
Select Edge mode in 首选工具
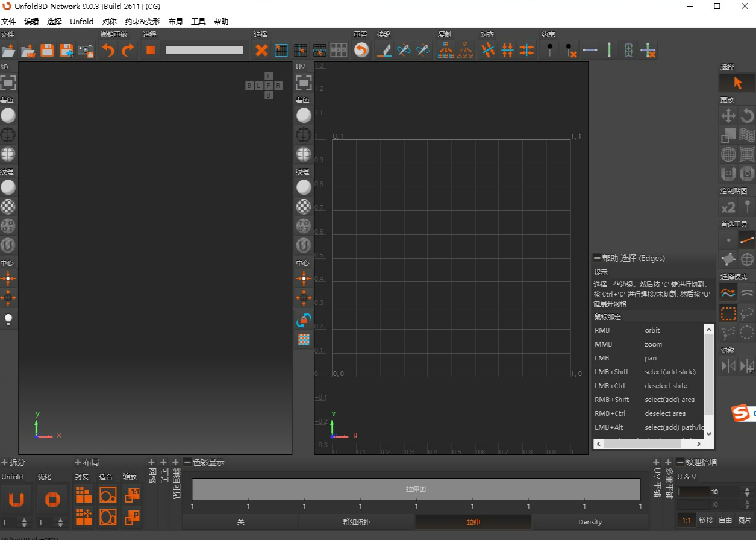point(747,240)
